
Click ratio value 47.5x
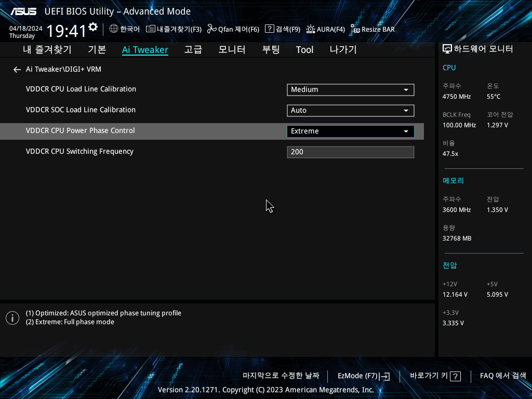pyautogui.click(x=450, y=154)
